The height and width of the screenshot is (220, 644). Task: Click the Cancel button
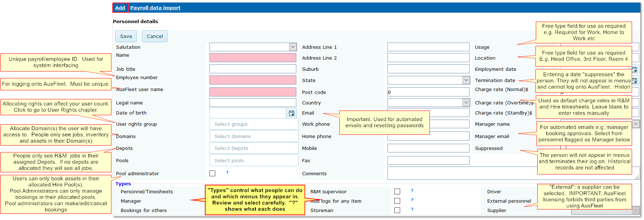click(154, 36)
